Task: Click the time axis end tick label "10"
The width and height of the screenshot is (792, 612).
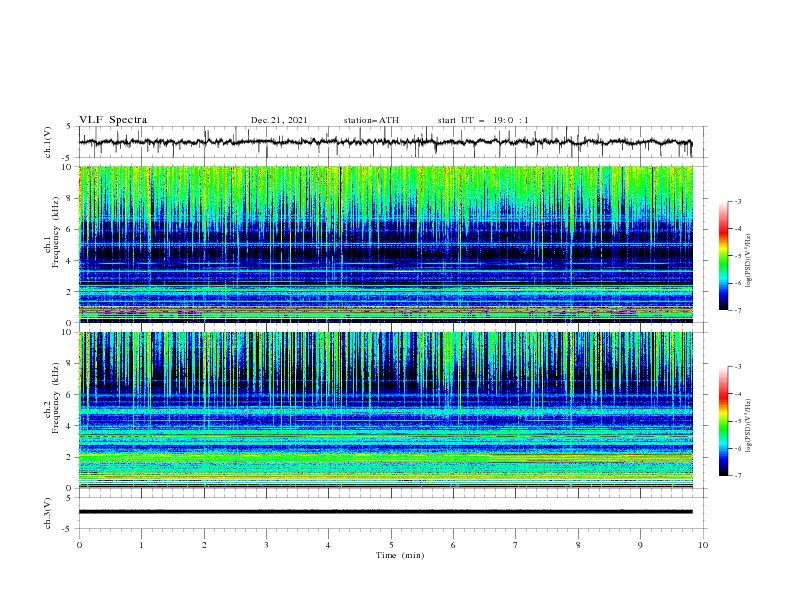Action: pyautogui.click(x=703, y=545)
